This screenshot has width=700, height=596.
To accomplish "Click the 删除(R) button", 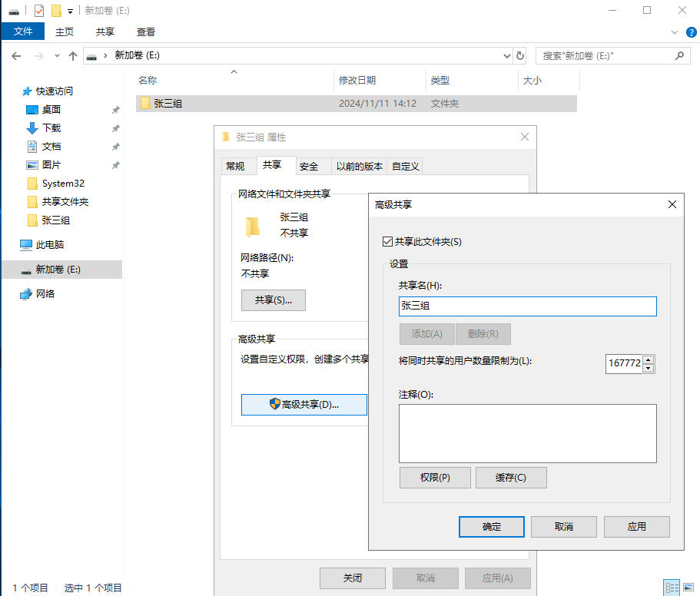I will click(483, 334).
